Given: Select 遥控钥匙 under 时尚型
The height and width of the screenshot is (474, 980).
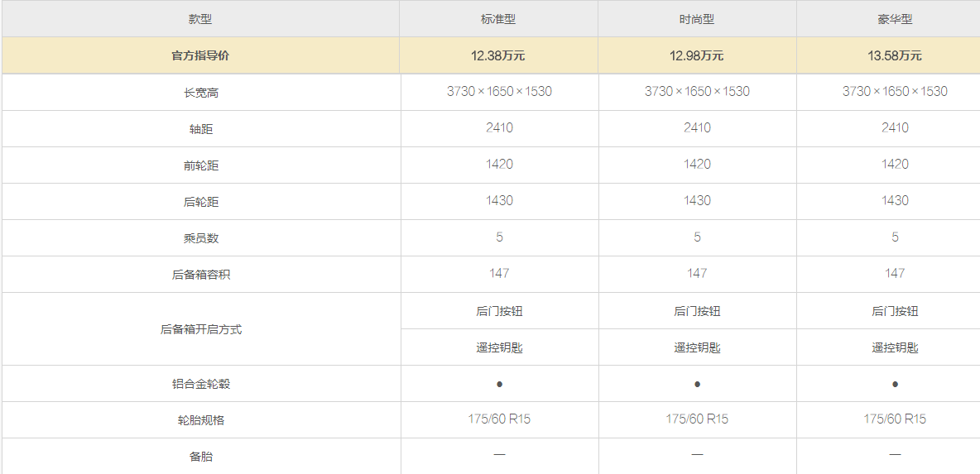Looking at the screenshot, I should (697, 348).
